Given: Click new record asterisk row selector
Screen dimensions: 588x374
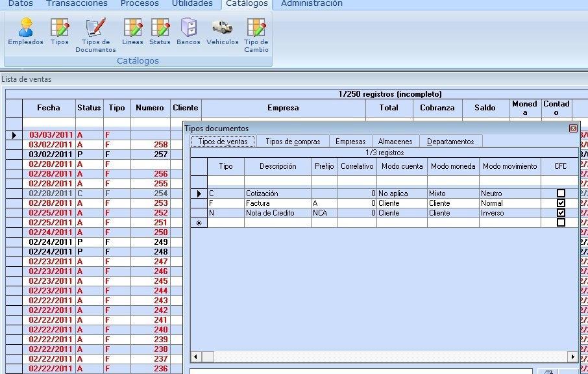Looking at the screenshot, I should point(199,223).
